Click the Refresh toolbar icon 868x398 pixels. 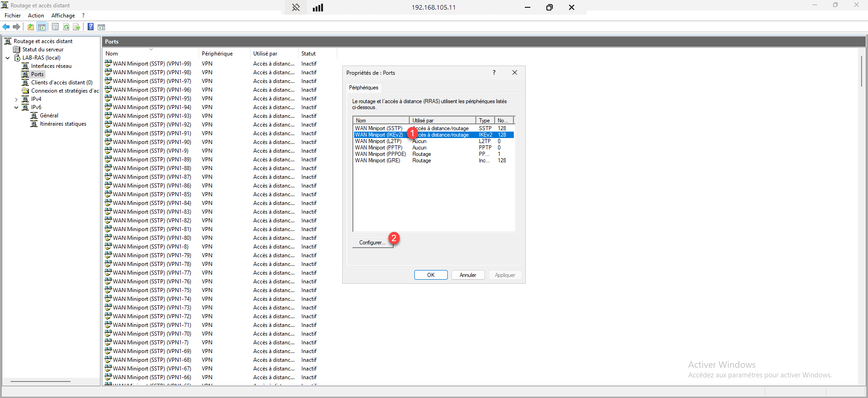click(67, 27)
